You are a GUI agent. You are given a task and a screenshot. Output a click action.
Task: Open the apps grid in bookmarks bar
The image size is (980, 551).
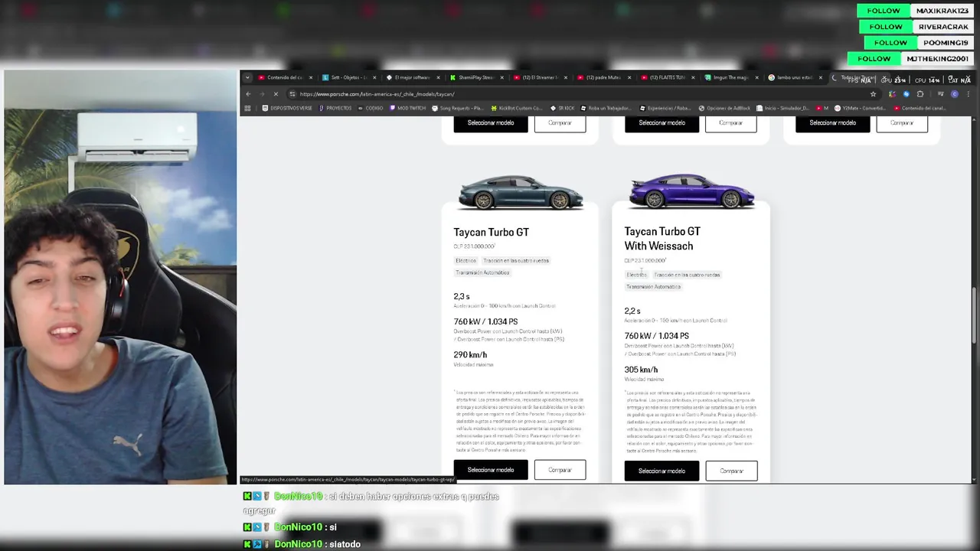pos(247,108)
